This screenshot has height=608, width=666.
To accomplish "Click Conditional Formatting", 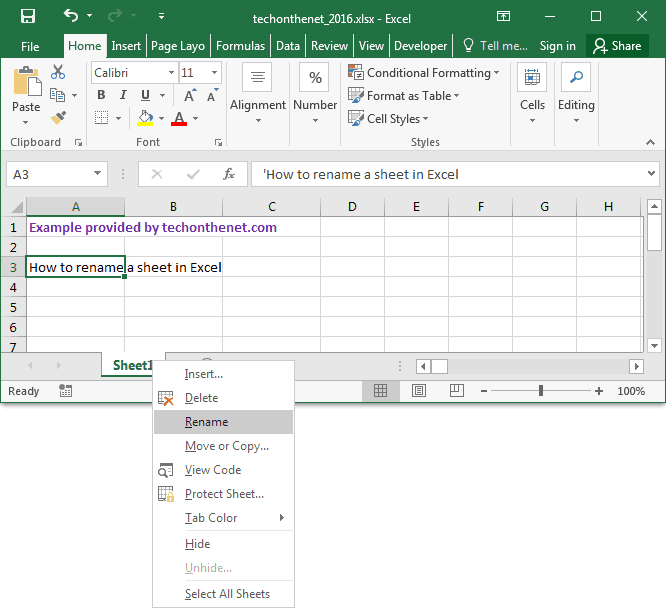I will click(423, 73).
